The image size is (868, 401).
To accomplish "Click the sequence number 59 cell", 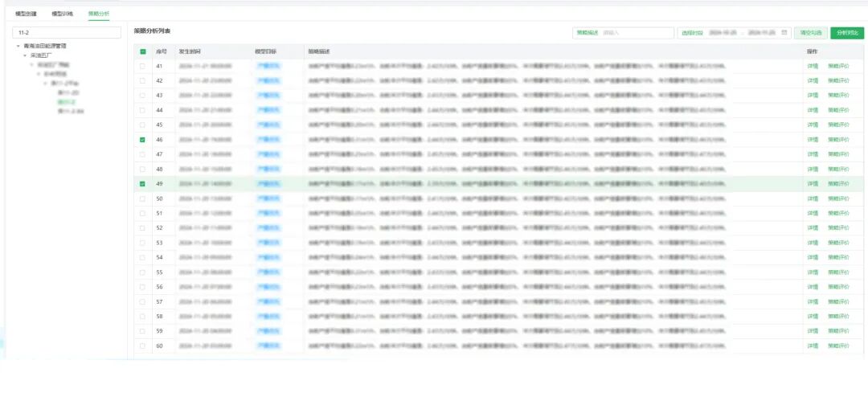I will pyautogui.click(x=159, y=331).
